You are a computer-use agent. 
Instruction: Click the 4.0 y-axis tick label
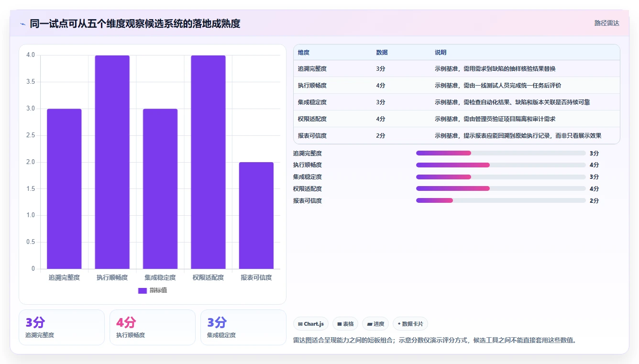[x=31, y=55]
